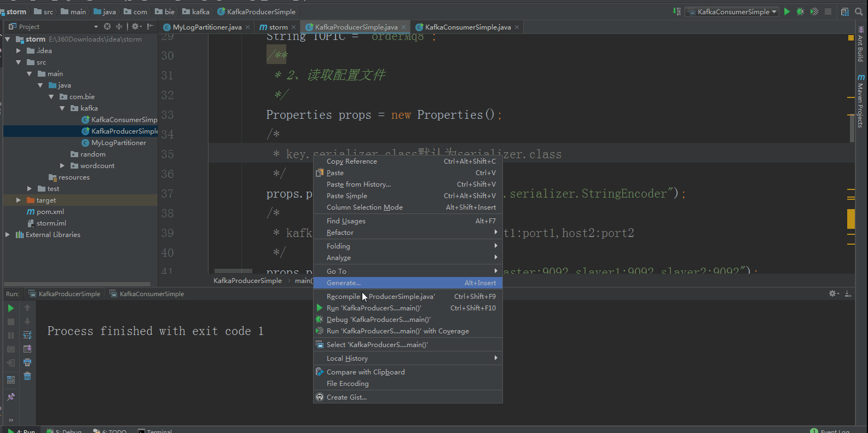The width and height of the screenshot is (868, 433).
Task: Choose Debug 'KafkaProducerS....main()' menu entry
Action: (x=408, y=320)
